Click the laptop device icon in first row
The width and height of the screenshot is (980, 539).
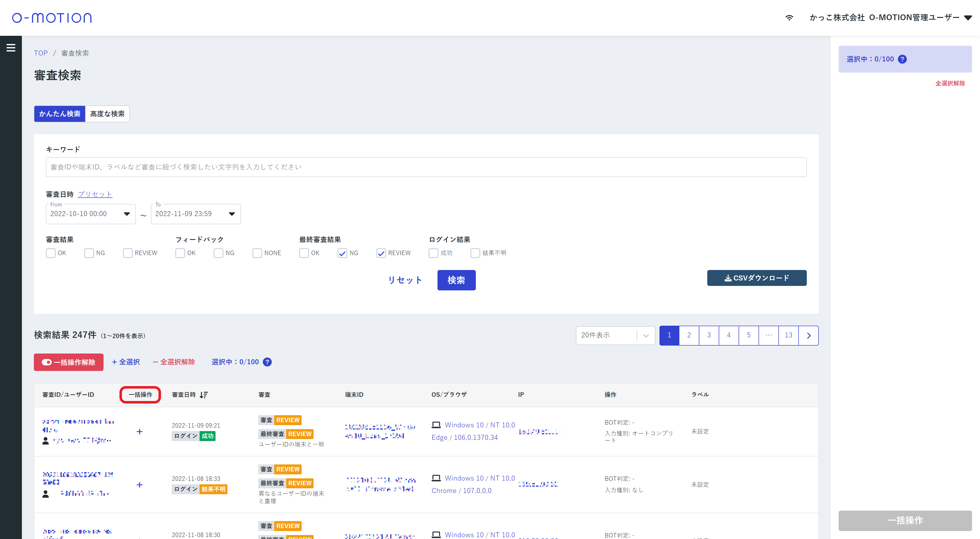coord(436,425)
